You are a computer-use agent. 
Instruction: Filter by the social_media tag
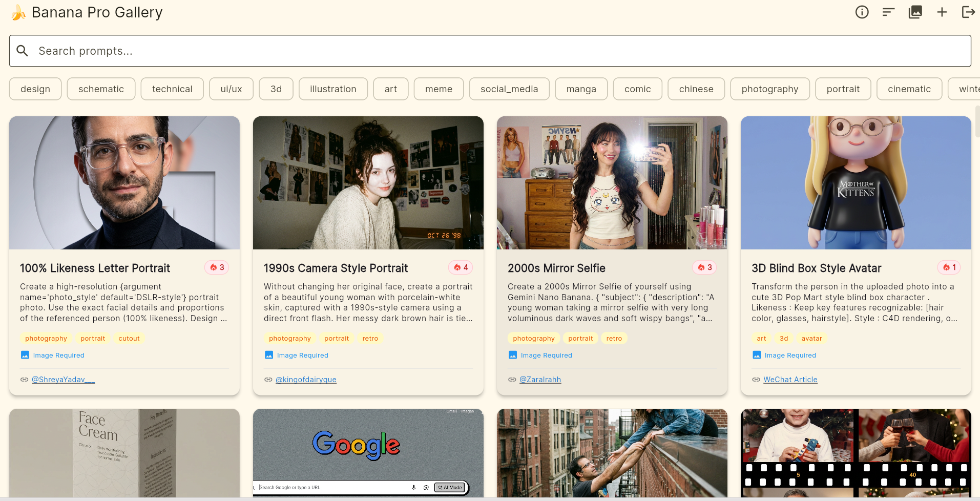(x=509, y=89)
